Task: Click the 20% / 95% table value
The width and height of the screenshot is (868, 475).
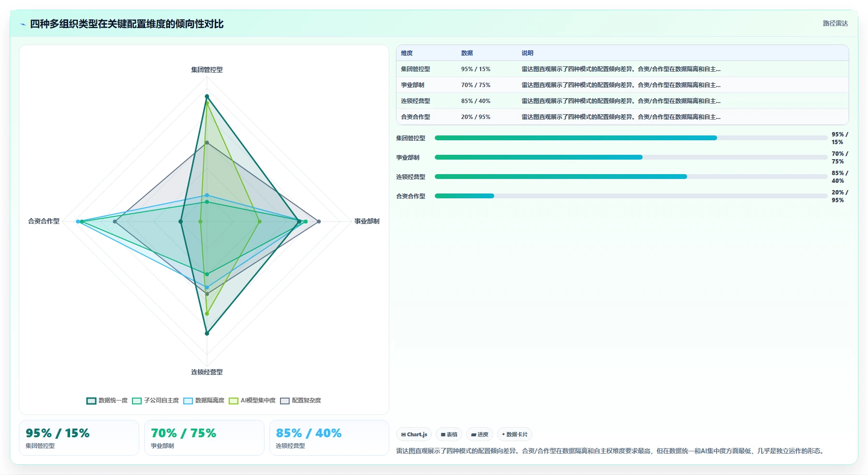Action: [x=475, y=117]
